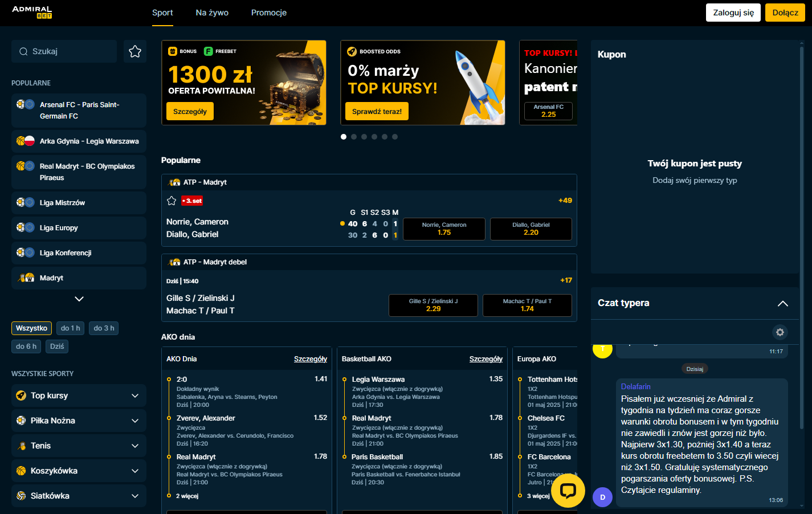Click the Koszykówka basketball icon

pos(21,471)
